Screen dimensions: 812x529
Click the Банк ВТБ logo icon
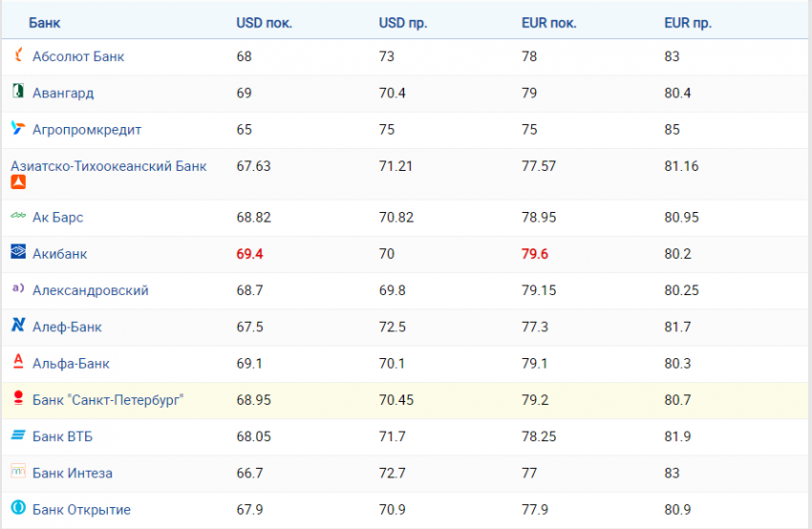(18, 434)
